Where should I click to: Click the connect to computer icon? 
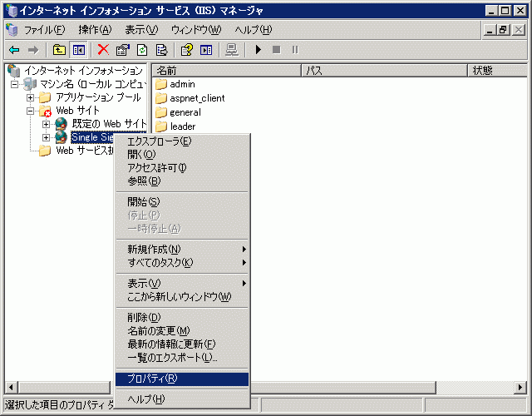coord(232,50)
